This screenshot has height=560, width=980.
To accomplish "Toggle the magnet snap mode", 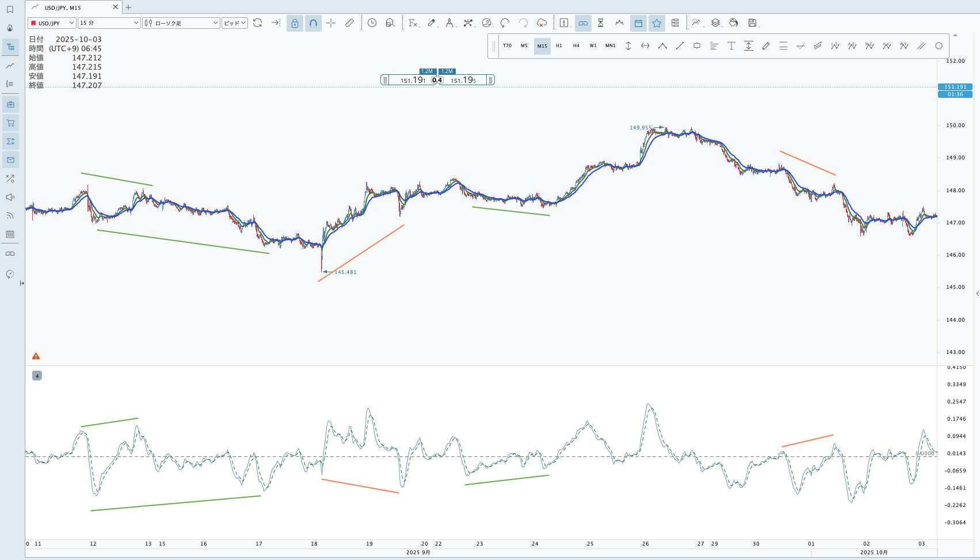I will 313,23.
